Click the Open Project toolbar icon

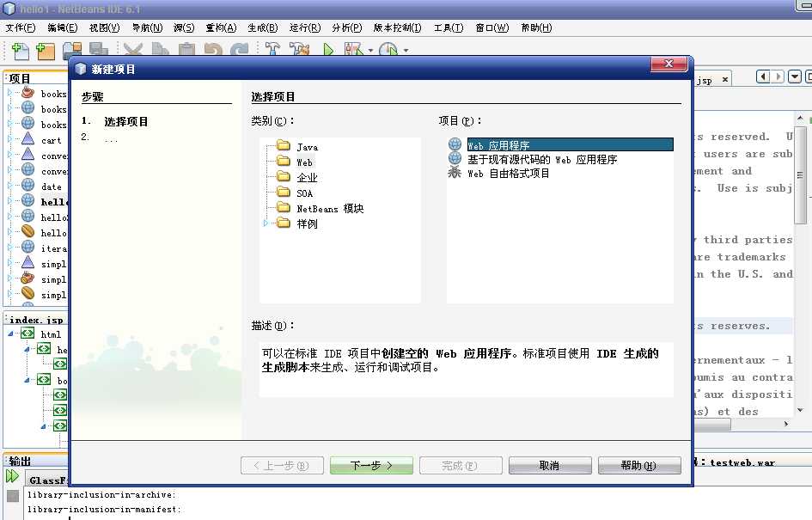72,50
